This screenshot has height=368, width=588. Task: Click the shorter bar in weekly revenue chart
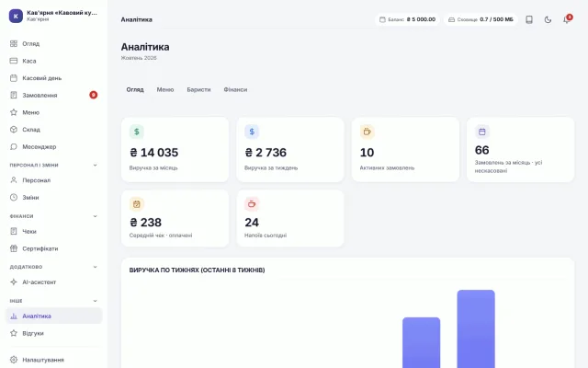tap(421, 342)
